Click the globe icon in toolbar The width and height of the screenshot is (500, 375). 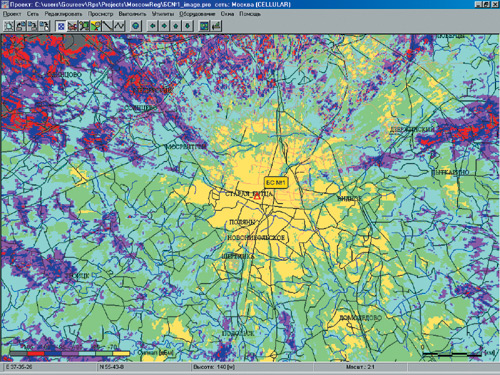(x=136, y=26)
